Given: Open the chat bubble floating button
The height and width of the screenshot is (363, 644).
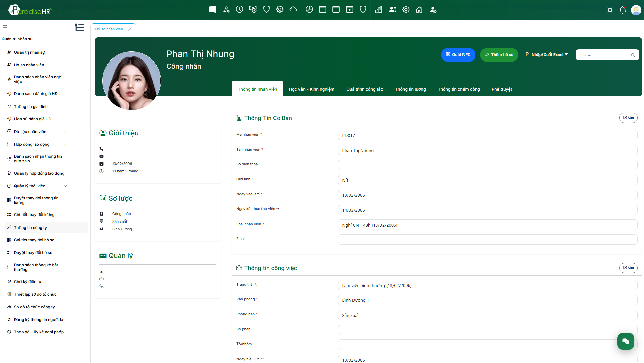Looking at the screenshot, I should pos(626,341).
